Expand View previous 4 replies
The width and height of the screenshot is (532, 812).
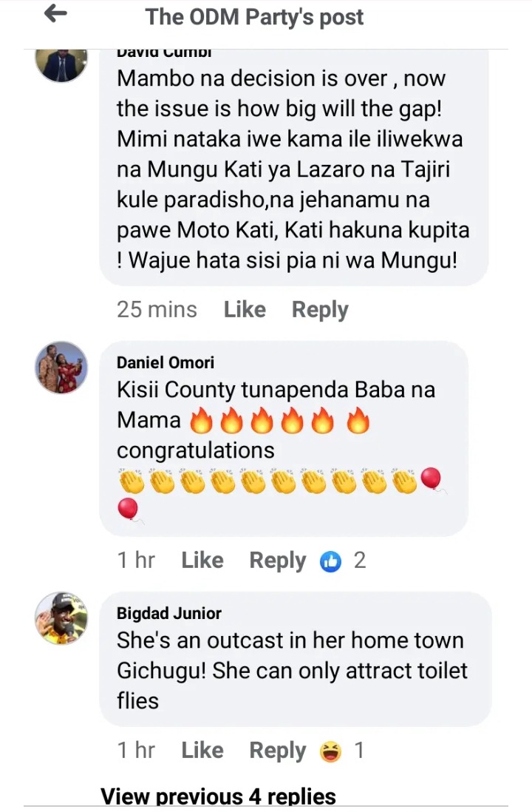pyautogui.click(x=218, y=796)
